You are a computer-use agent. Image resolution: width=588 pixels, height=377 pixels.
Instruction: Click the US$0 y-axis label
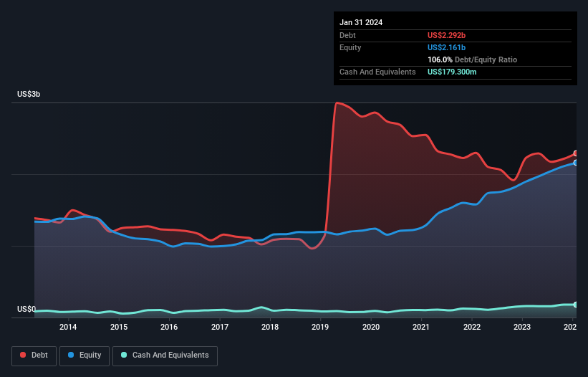tap(26, 309)
